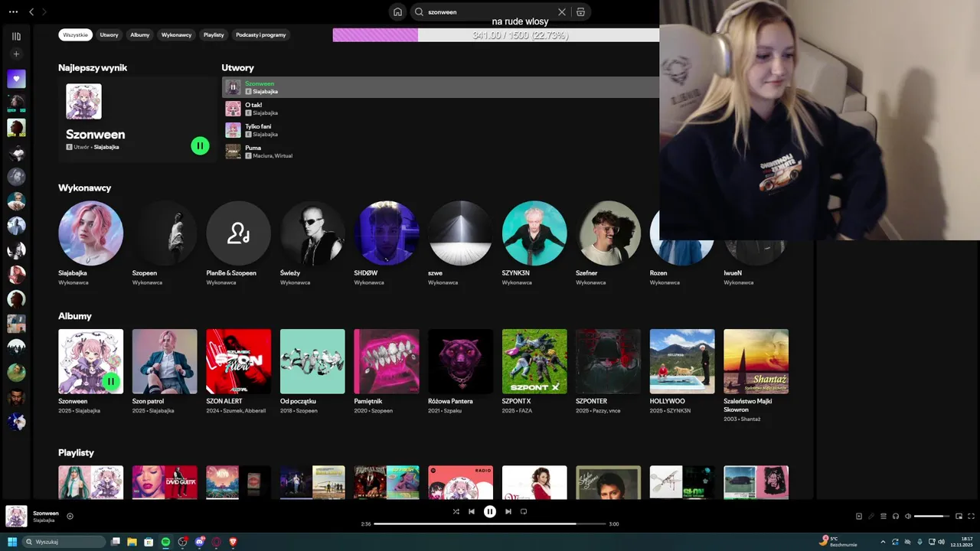Pause using green button in top result card

[x=200, y=145]
